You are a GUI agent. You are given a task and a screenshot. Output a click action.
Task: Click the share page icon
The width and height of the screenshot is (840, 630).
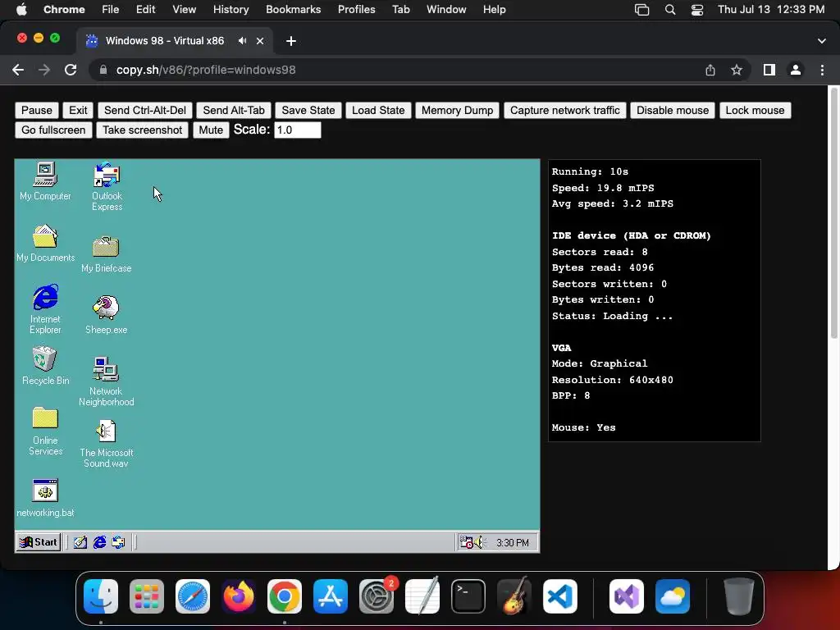coord(710,71)
